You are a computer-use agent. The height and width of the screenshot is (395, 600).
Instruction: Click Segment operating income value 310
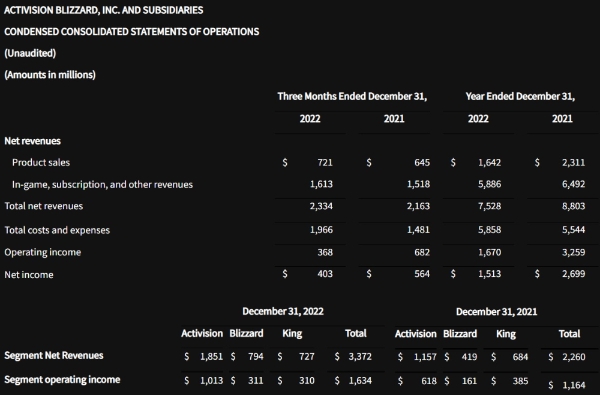(307, 381)
